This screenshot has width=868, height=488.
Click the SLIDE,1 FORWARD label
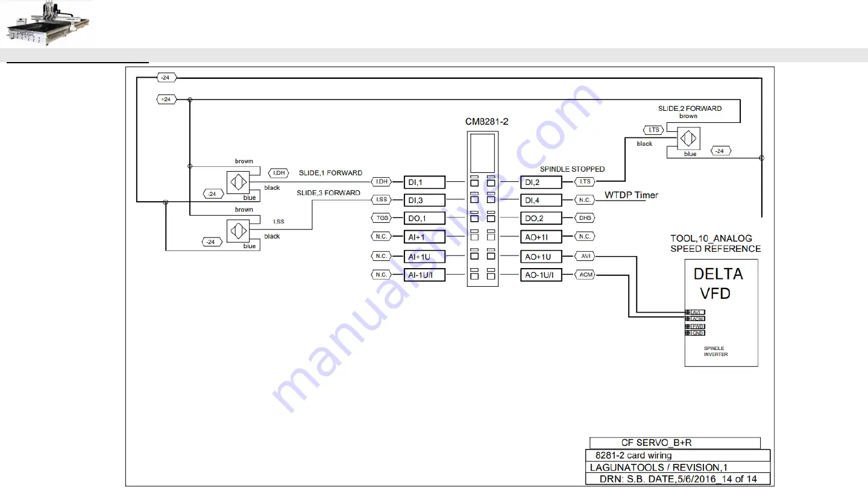pos(330,173)
